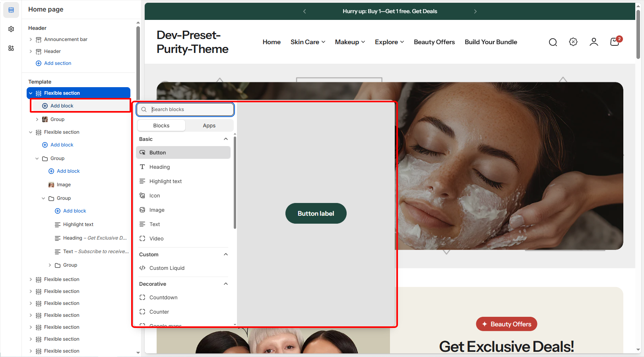Open the Skin Care dropdown menu
Viewport: 644px width, 357px height.
tap(308, 42)
